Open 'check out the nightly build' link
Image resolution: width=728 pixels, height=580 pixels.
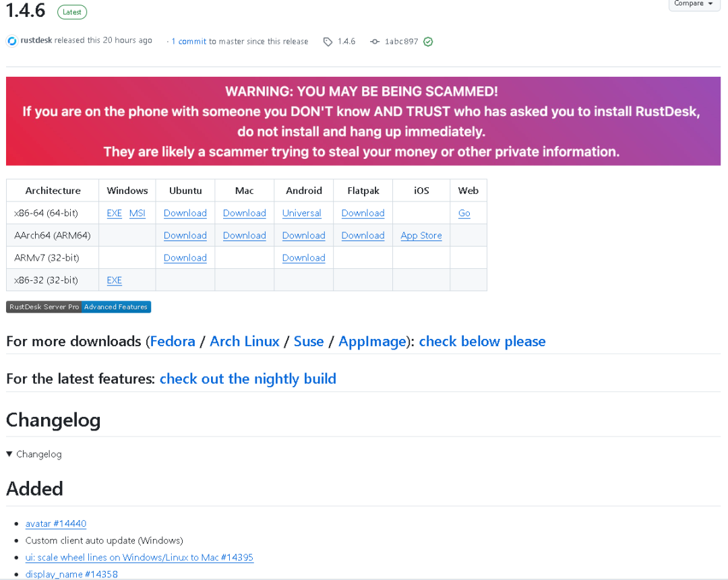coord(248,379)
